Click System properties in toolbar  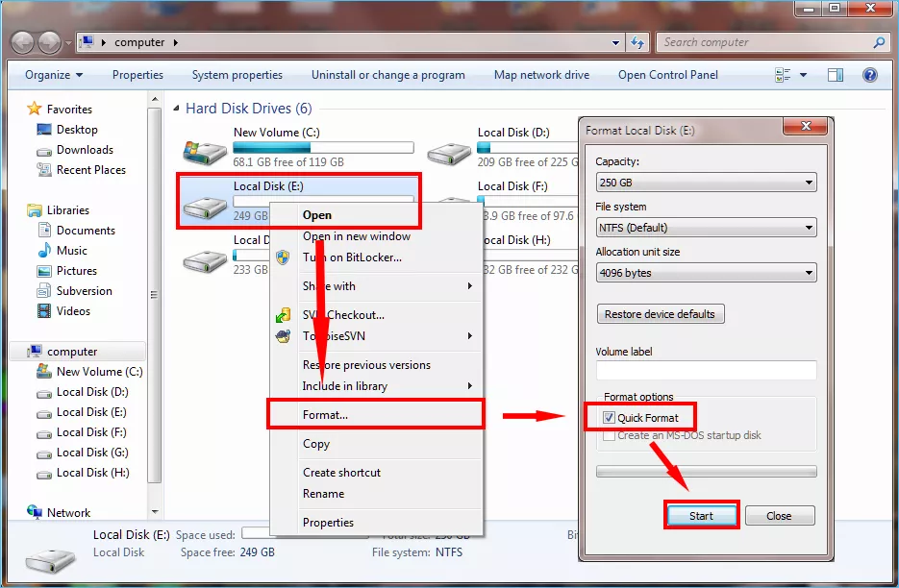237,75
